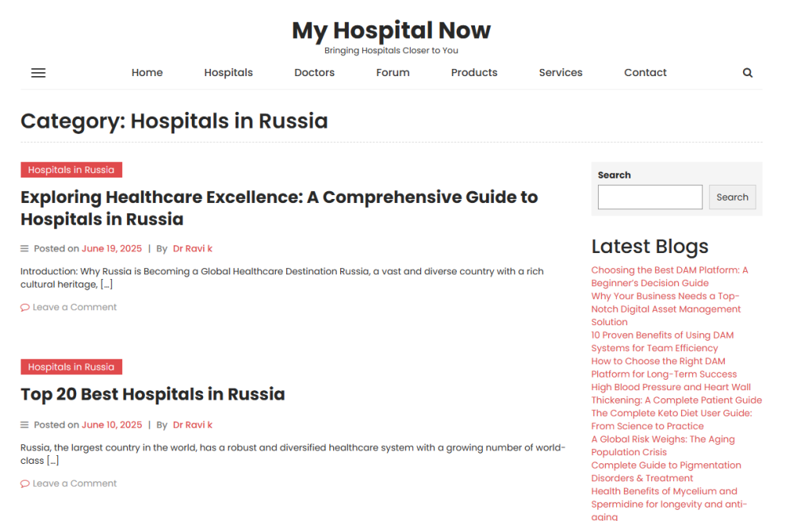Open Why Your Business Needs Digital Asset Management link
This screenshot has width=812, height=521.
coord(666,309)
